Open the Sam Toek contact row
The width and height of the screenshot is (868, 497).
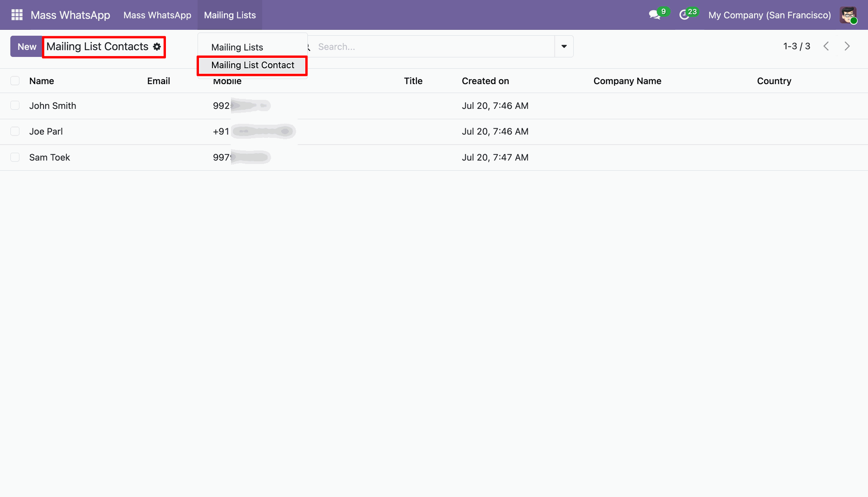pos(434,157)
